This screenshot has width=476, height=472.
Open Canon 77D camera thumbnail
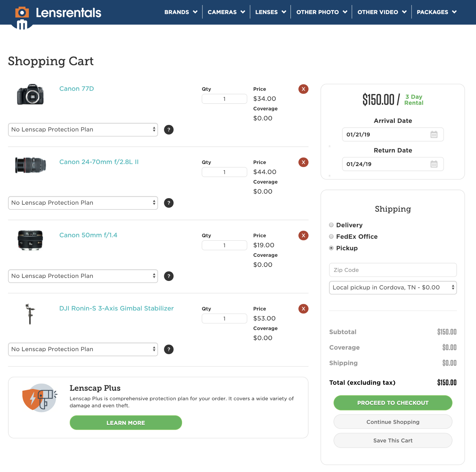pyautogui.click(x=30, y=94)
